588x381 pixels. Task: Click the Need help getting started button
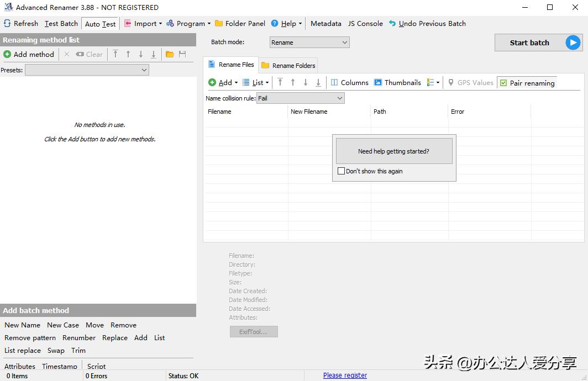[x=393, y=151]
